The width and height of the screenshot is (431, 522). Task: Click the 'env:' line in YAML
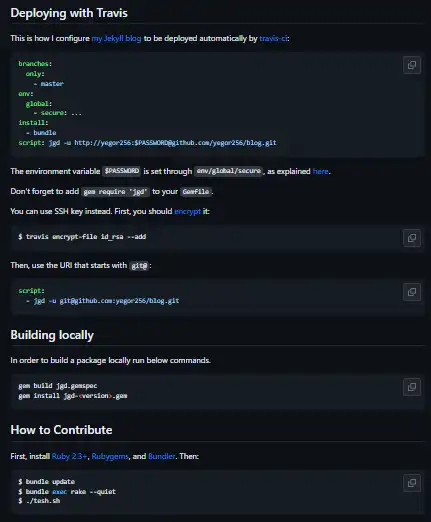(26, 94)
